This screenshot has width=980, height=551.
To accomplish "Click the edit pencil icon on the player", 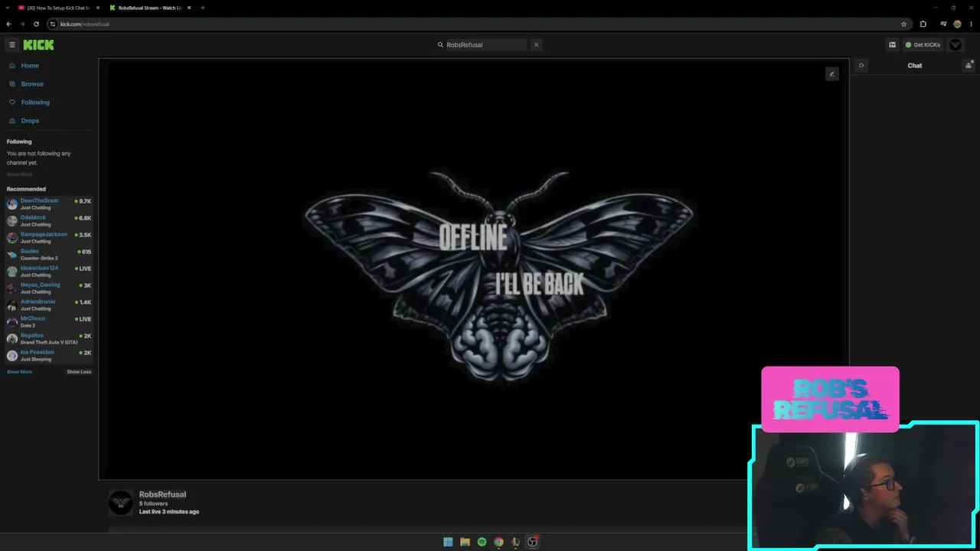I will (832, 74).
